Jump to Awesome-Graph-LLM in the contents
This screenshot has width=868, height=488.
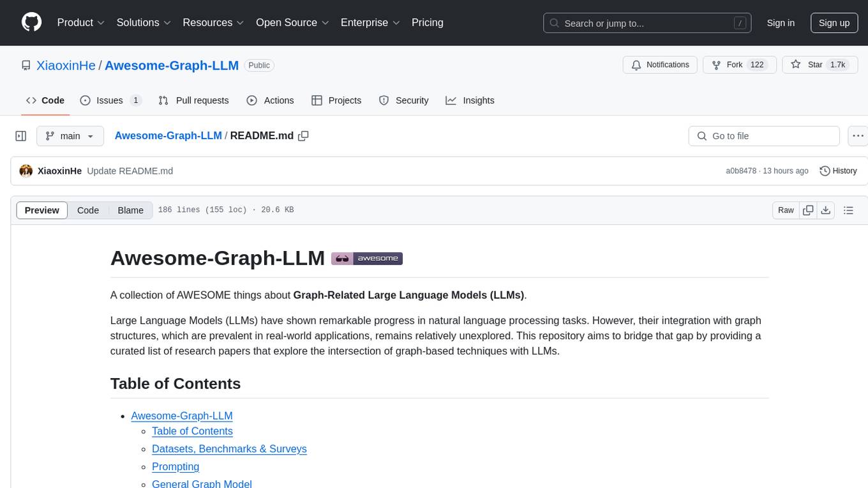[x=182, y=416]
